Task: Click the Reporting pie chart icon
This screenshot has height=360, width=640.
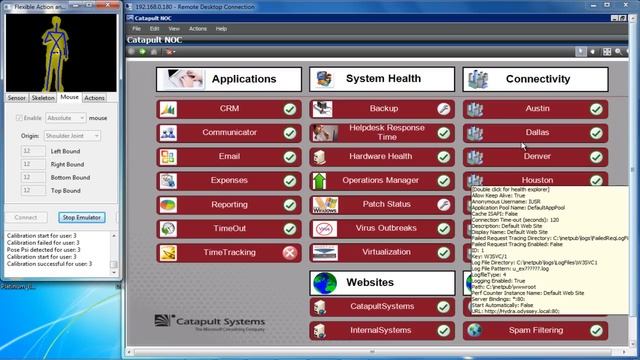Action: (x=168, y=205)
